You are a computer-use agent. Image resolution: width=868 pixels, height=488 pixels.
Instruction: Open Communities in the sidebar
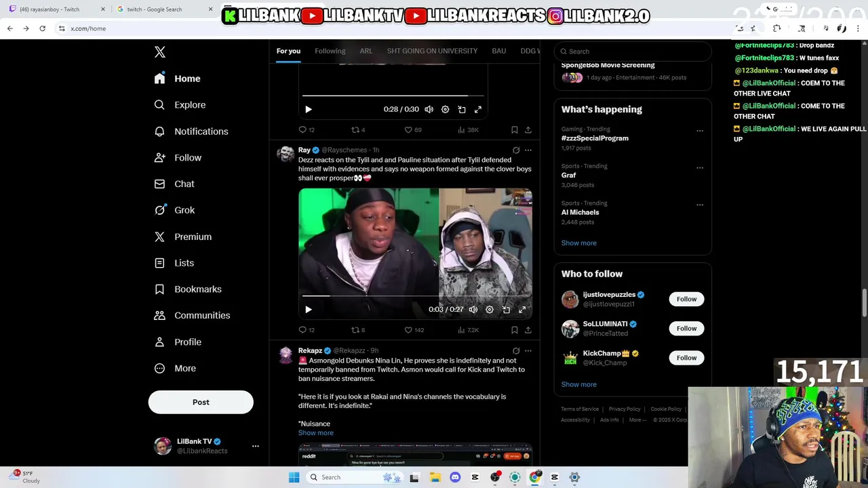[x=192, y=315]
